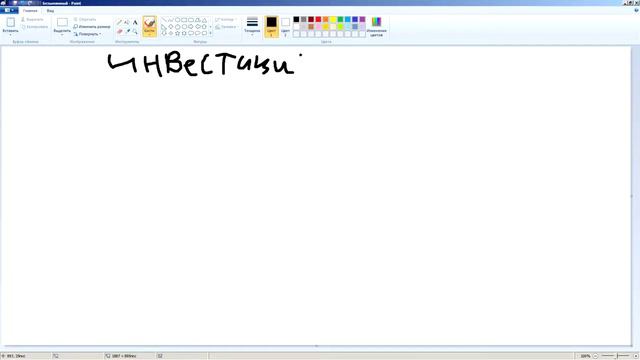
Task: Open the Edit colors dialog
Action: pyautogui.click(x=376, y=27)
